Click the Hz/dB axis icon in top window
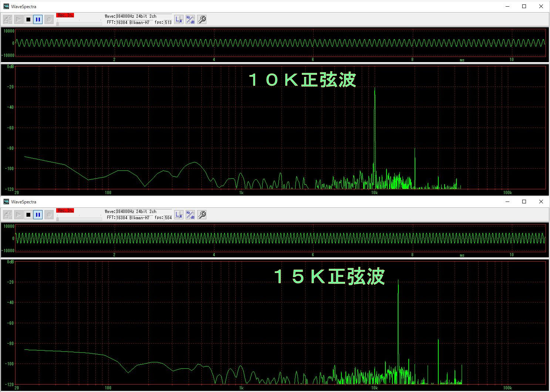Image resolution: width=550 pixels, height=392 pixels. click(190, 20)
